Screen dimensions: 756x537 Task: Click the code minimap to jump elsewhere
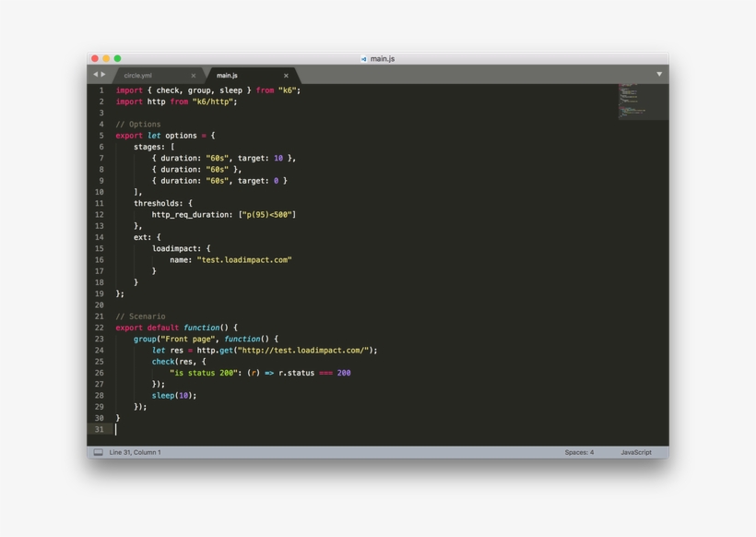(x=642, y=101)
